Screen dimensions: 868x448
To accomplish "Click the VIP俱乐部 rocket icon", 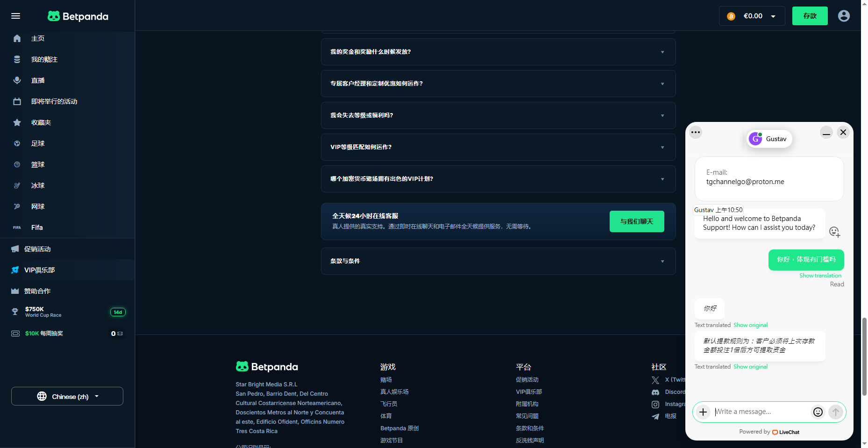I will [x=15, y=270].
